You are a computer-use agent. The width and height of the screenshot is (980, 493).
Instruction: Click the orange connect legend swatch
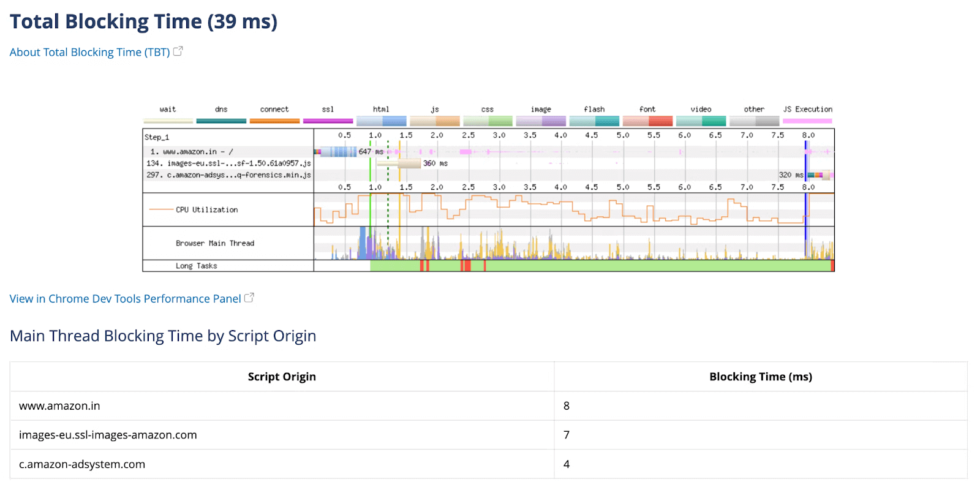[x=274, y=121]
